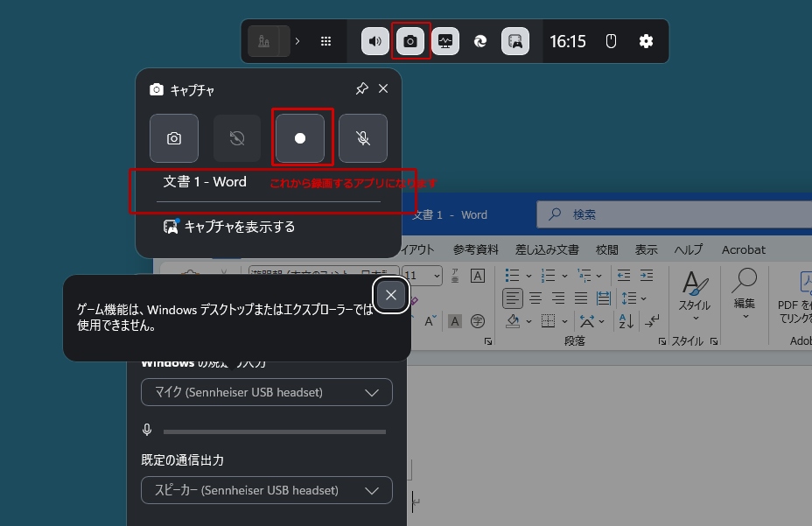Adjust the microphone level slider
Viewport: 812px width, 526px height.
tap(275, 431)
